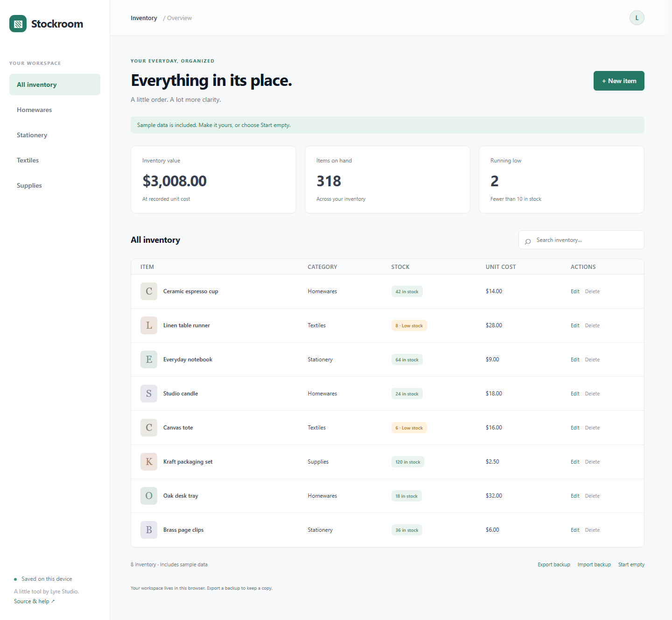Click the Kraft packaging set letter avatar
The height and width of the screenshot is (620, 672).
(x=149, y=462)
